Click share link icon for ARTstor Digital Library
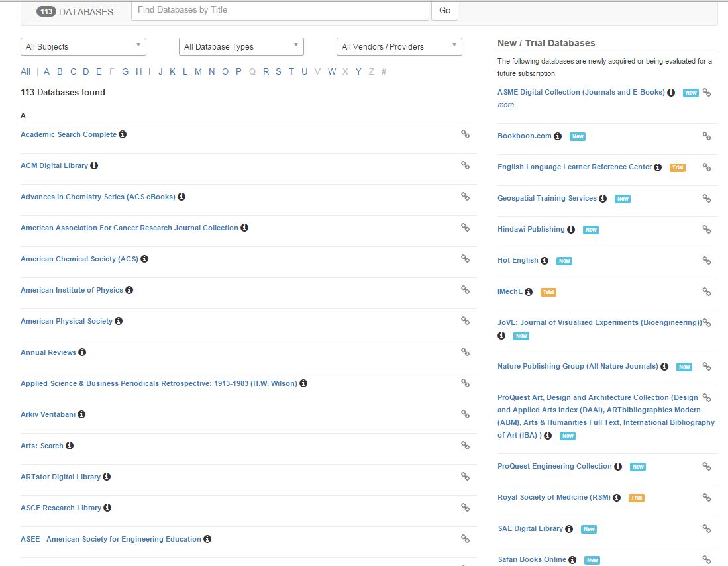This screenshot has width=728, height=566. pos(465,476)
